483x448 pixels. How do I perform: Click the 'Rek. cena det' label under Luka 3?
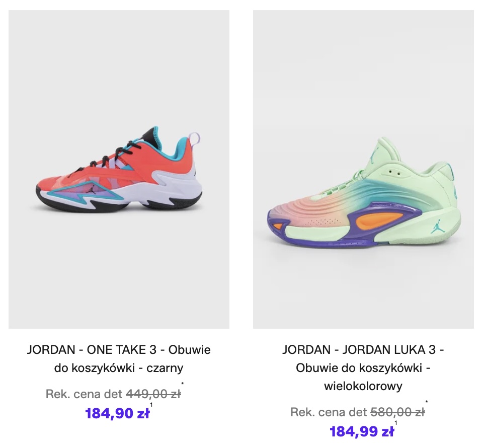329,412
